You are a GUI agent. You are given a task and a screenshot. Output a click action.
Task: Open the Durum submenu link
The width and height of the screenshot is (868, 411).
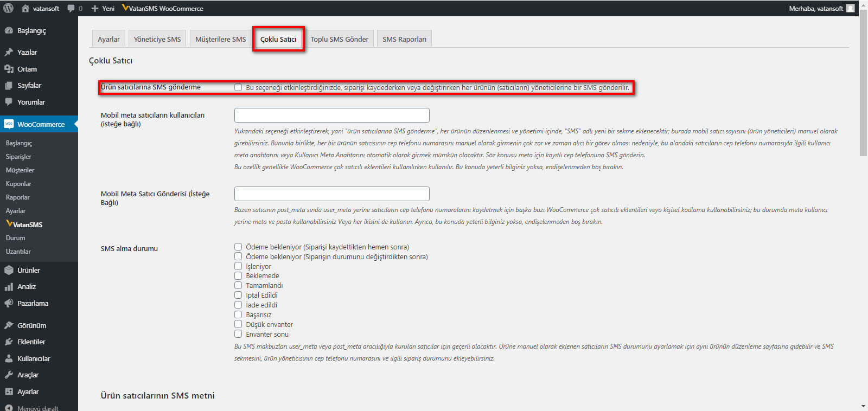pyautogui.click(x=15, y=238)
